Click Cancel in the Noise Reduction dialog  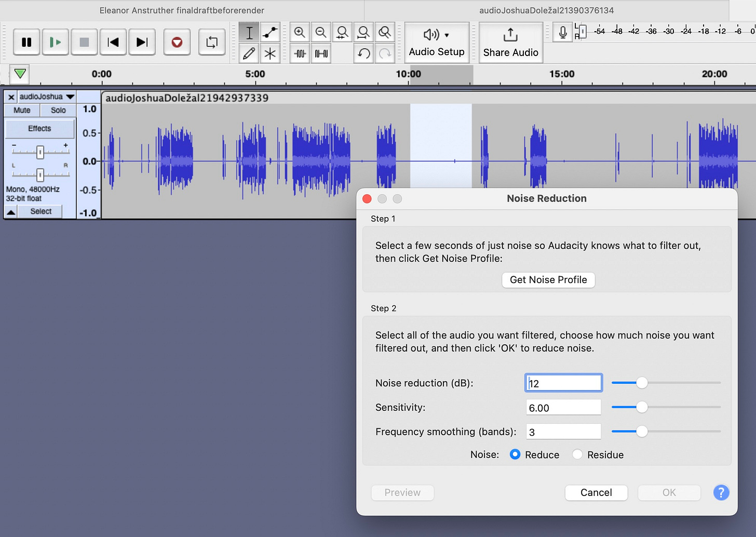(596, 493)
